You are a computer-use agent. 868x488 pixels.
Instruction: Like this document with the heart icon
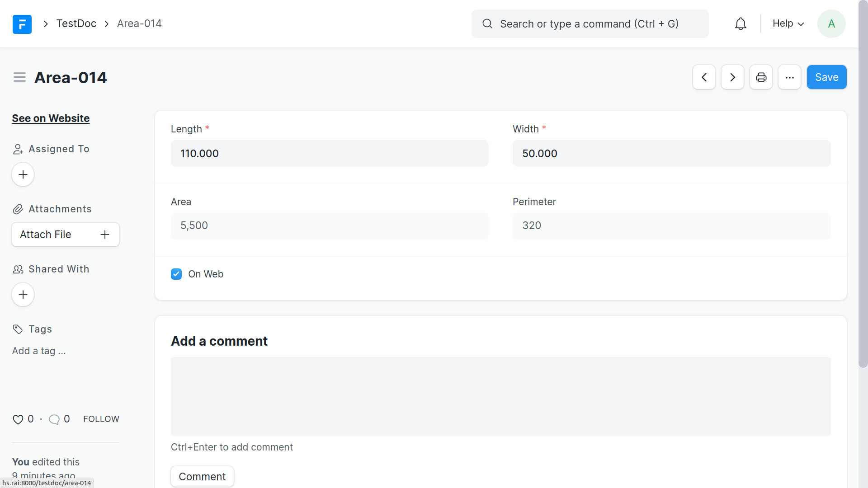click(x=18, y=419)
